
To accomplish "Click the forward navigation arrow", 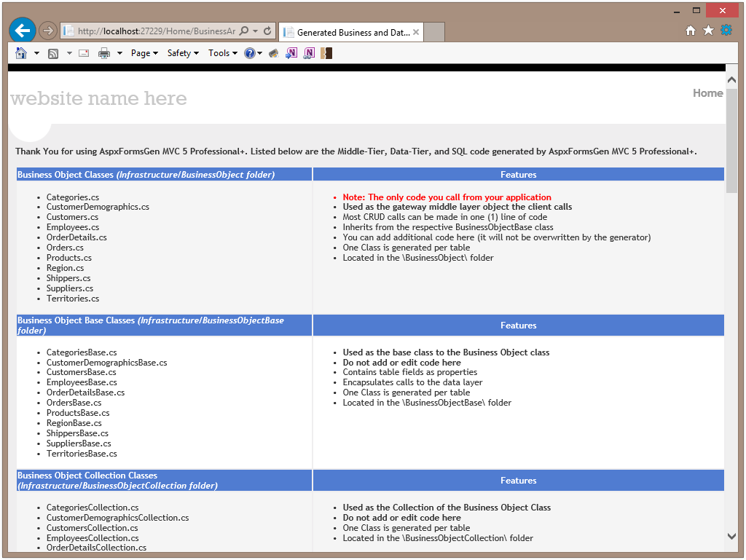I will (47, 31).
